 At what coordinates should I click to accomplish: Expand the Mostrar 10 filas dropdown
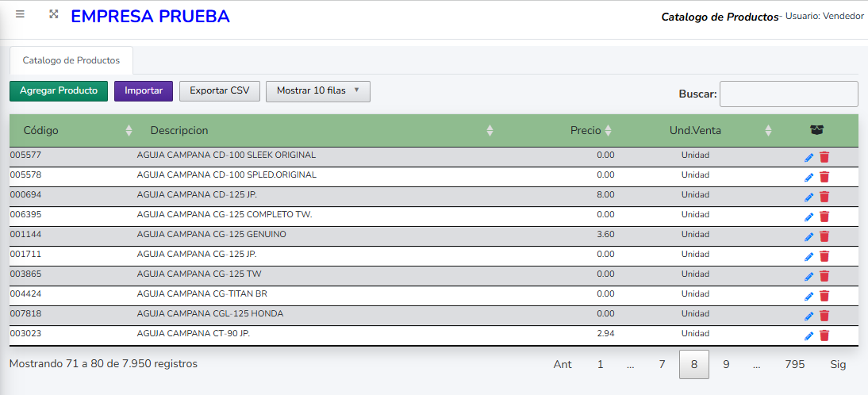tap(317, 91)
